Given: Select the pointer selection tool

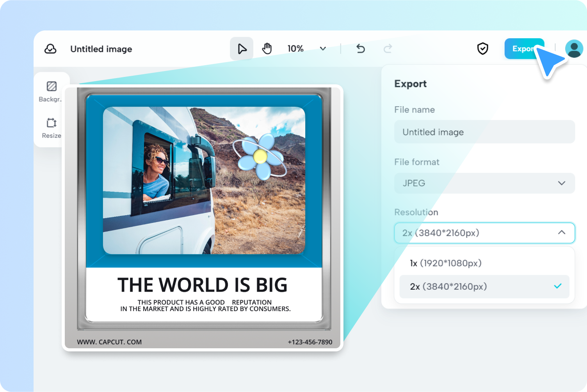Looking at the screenshot, I should (242, 49).
